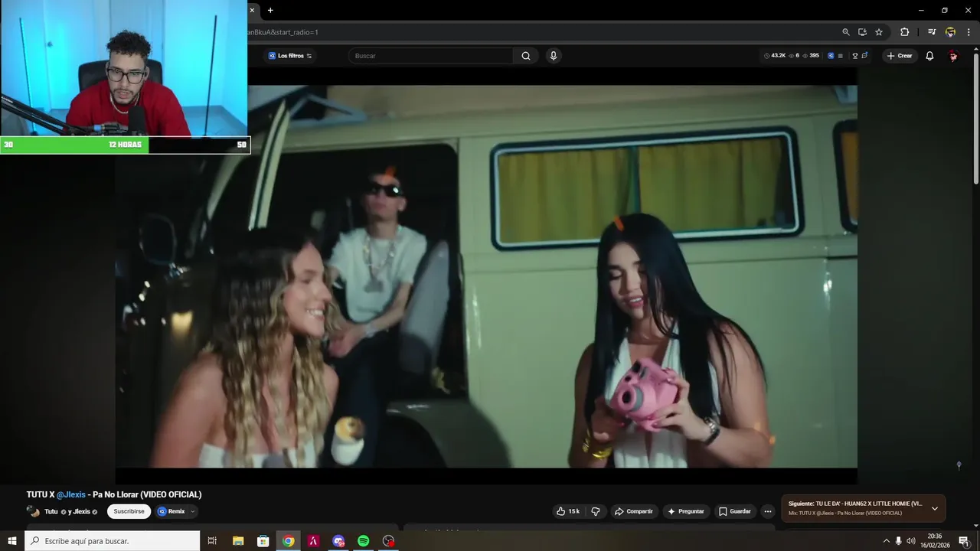980x551 pixels.
Task: Open the Crear button
Action: [900, 56]
